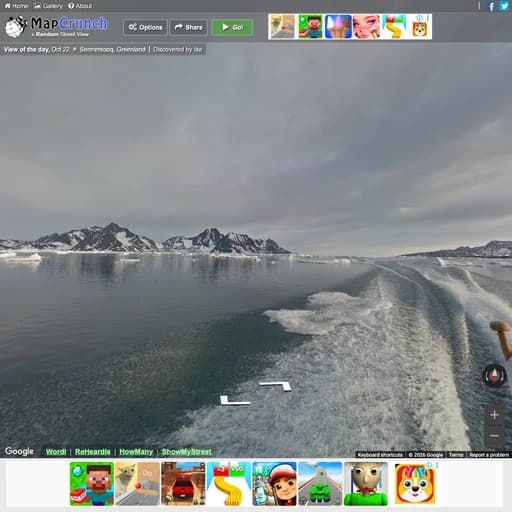Click the top ad orange fox logo
Screen dimensions: 512x512
point(420,29)
